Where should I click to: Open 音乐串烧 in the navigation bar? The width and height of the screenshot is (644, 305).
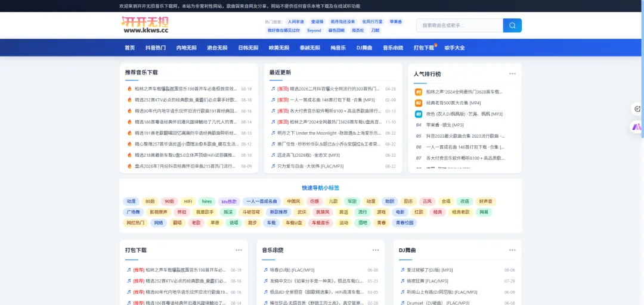393,48
